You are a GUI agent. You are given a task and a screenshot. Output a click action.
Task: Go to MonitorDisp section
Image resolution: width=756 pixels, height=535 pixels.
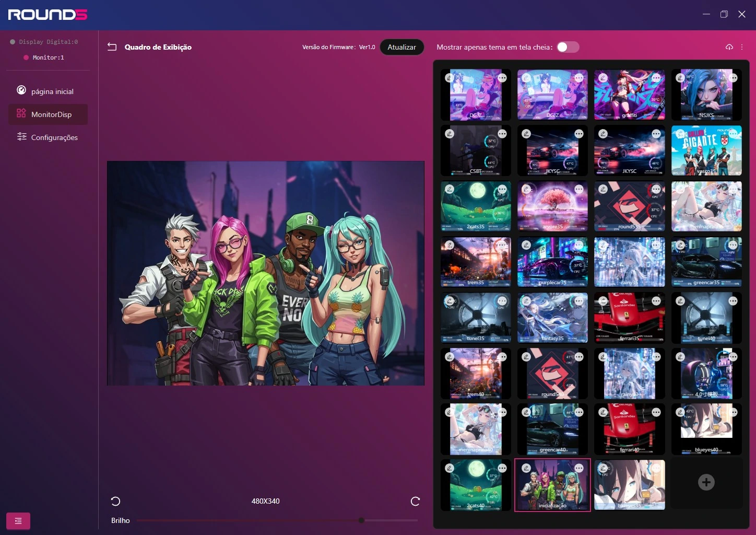[x=51, y=114]
